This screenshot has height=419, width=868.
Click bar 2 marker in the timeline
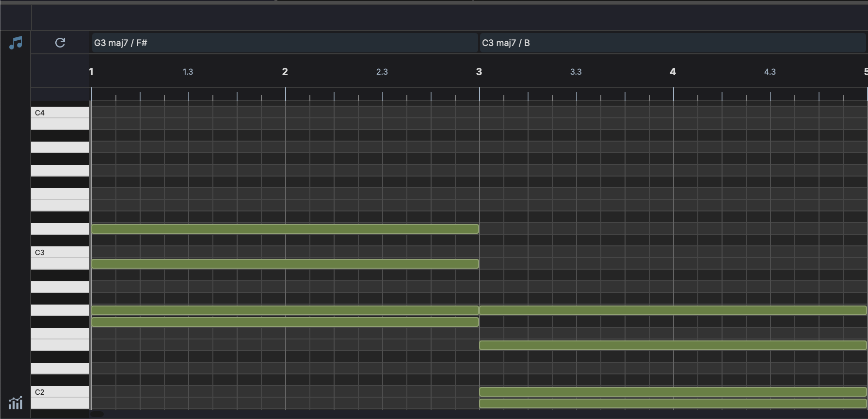pos(285,72)
